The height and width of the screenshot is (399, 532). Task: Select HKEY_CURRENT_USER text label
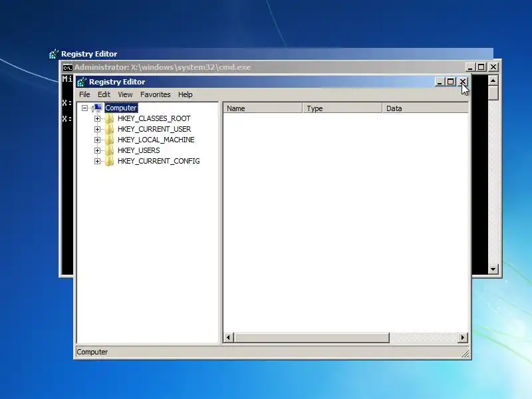[154, 129]
